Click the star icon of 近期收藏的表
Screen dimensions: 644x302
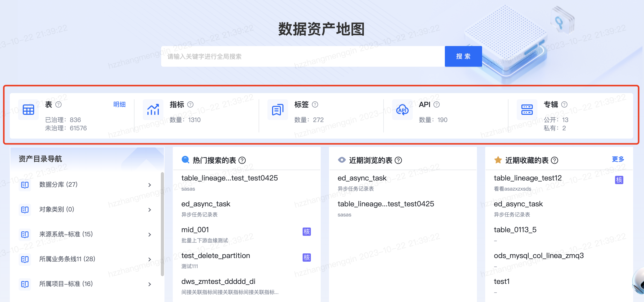pyautogui.click(x=498, y=160)
